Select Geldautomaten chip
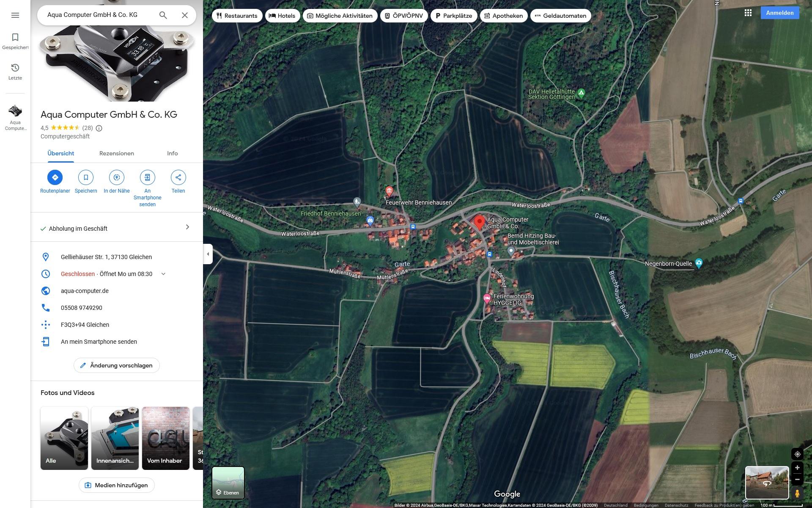Image resolution: width=812 pixels, height=508 pixels. pyautogui.click(x=561, y=16)
